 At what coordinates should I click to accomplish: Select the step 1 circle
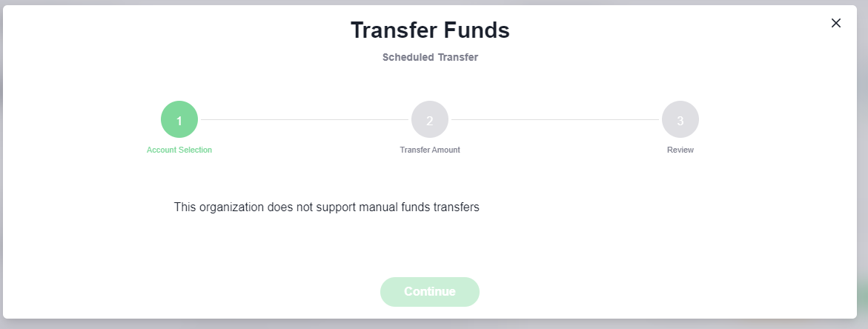click(x=179, y=119)
